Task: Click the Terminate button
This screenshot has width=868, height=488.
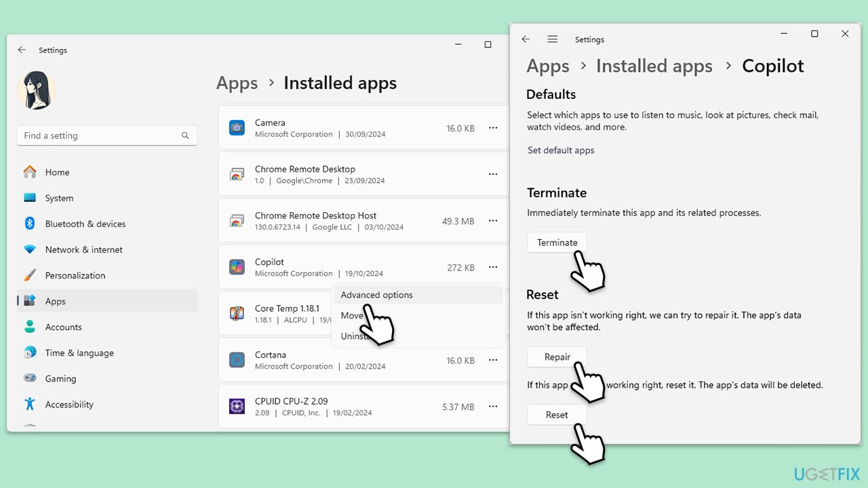Action: 557,243
